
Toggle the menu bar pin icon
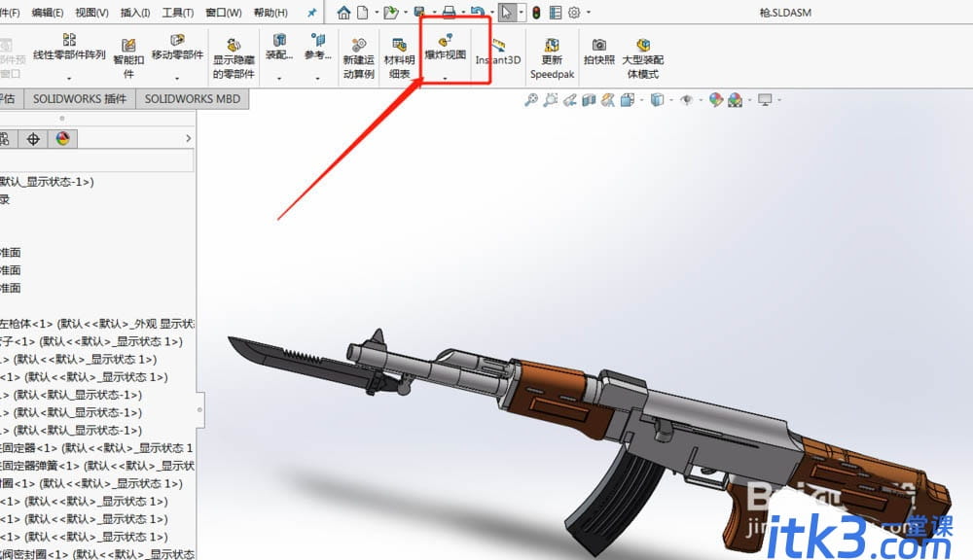pyautogui.click(x=312, y=13)
